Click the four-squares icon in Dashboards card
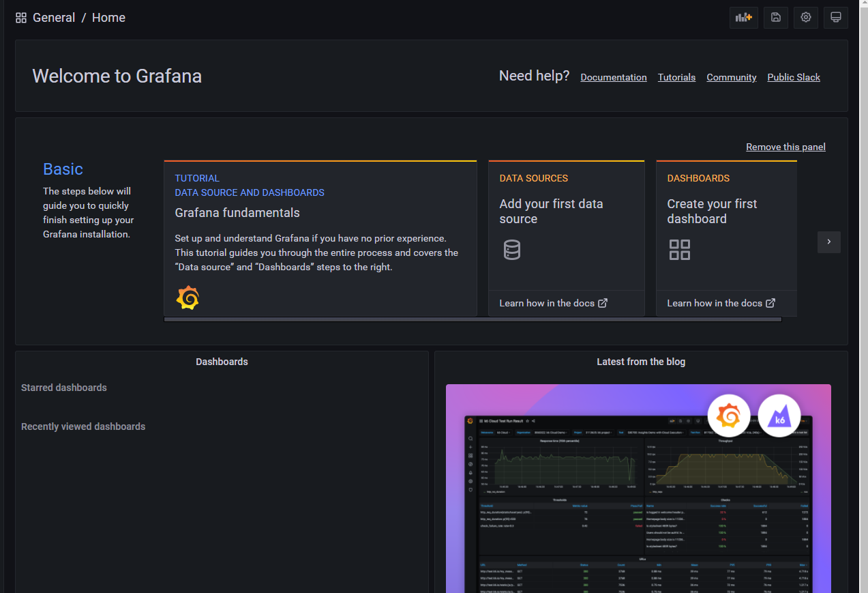The height and width of the screenshot is (593, 868). [680, 250]
